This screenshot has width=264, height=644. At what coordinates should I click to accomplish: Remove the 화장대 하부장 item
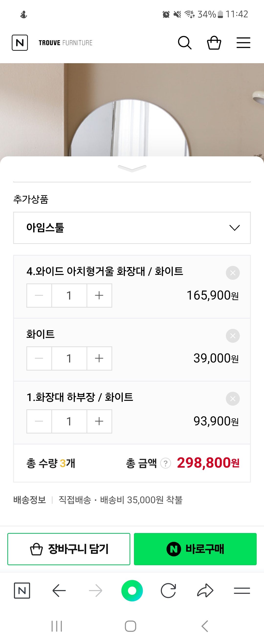(233, 399)
